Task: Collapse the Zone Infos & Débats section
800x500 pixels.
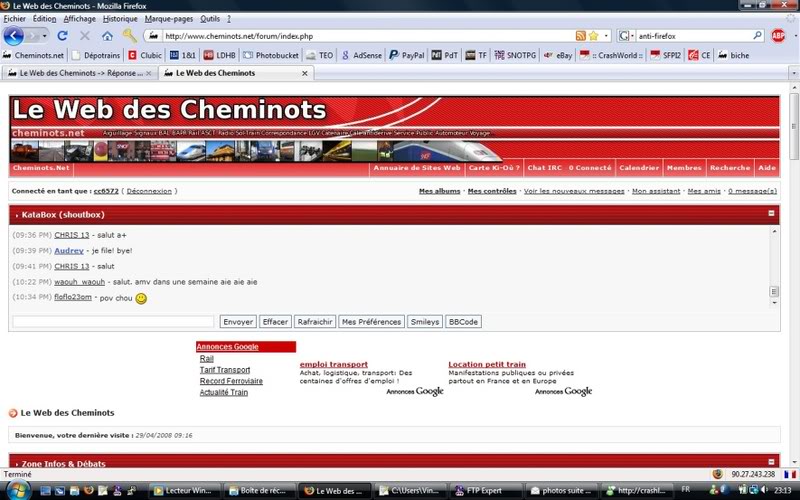Action: (x=771, y=463)
